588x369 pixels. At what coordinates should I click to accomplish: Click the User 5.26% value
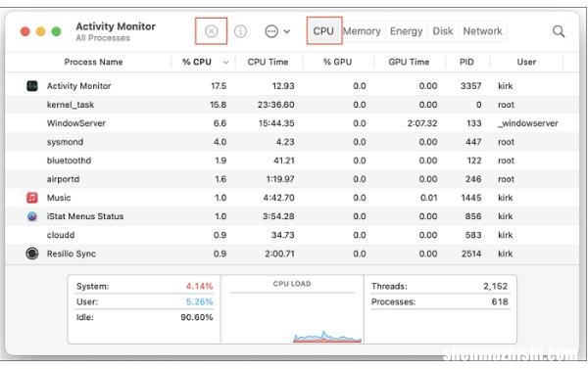pos(200,301)
